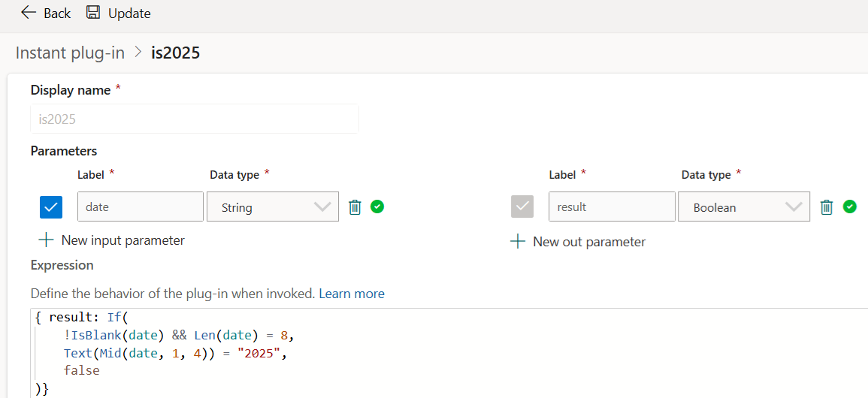Delete the date input parameter
Image resolution: width=868 pixels, height=398 pixels.
[x=355, y=207]
